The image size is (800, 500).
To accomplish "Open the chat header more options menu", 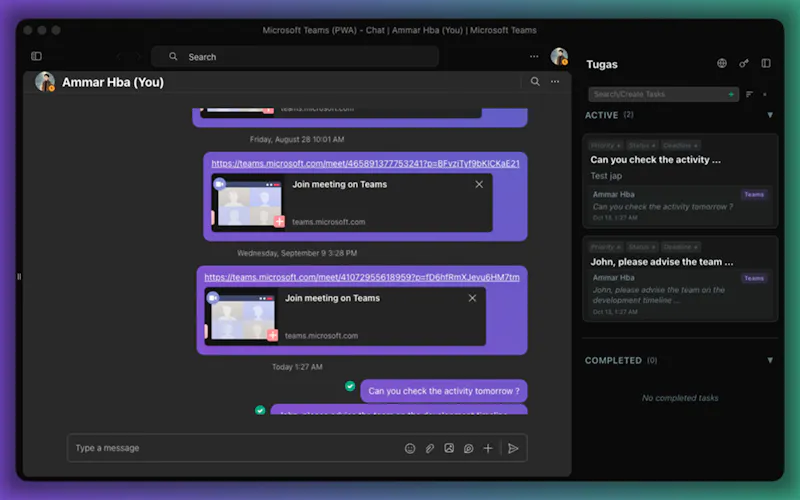I will (555, 82).
